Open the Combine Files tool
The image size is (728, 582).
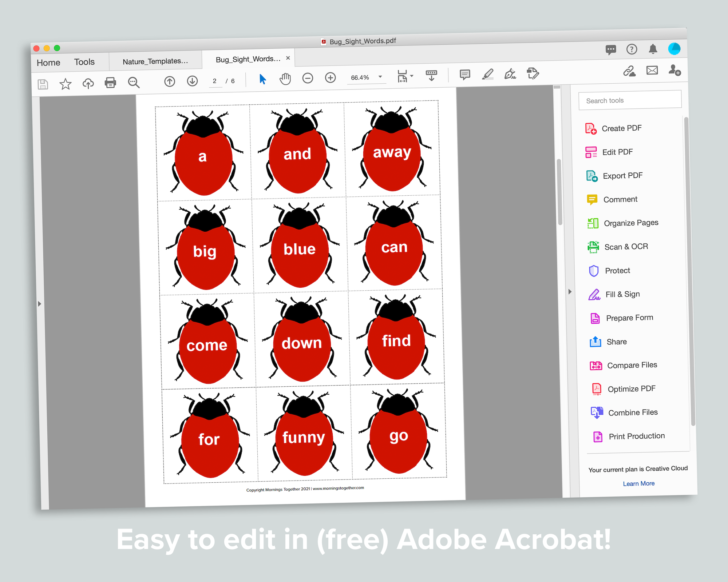pyautogui.click(x=625, y=412)
